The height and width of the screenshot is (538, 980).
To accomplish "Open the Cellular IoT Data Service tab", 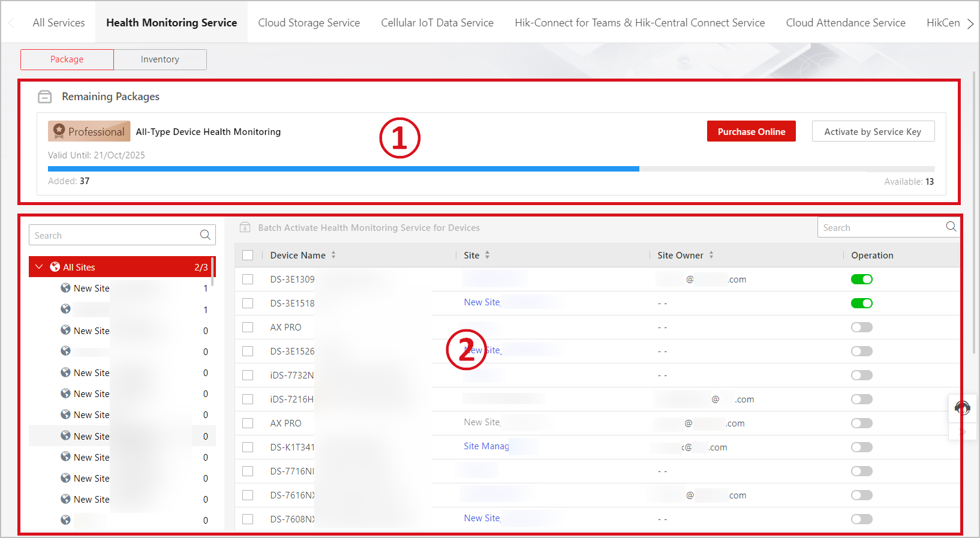I will pos(437,23).
